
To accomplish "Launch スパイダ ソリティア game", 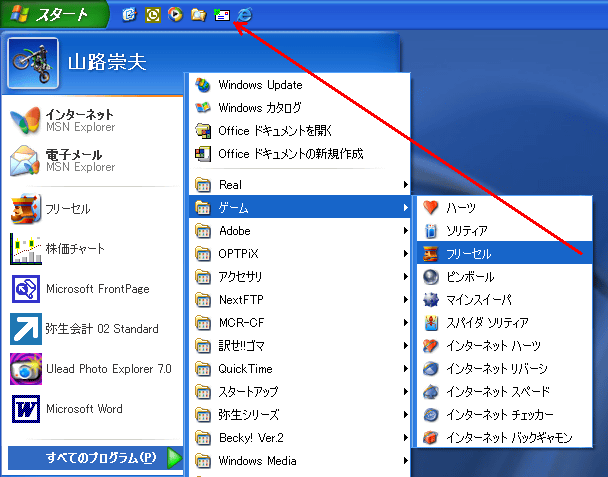I will pos(504,323).
